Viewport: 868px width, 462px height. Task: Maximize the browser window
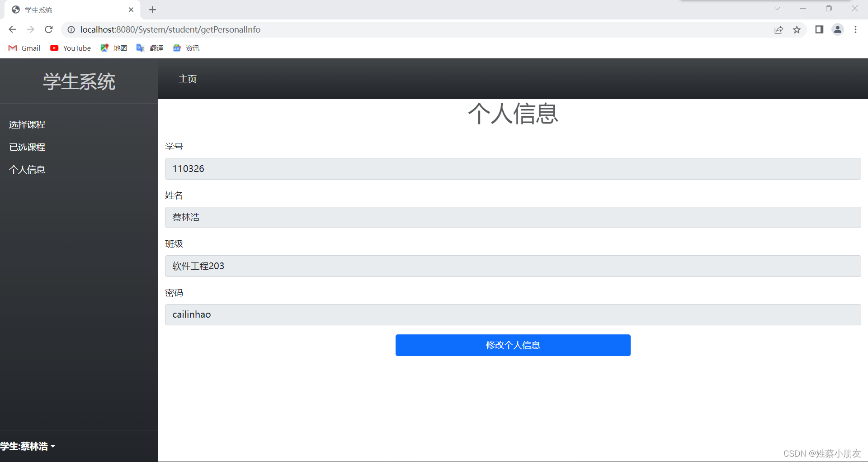[829, 9]
